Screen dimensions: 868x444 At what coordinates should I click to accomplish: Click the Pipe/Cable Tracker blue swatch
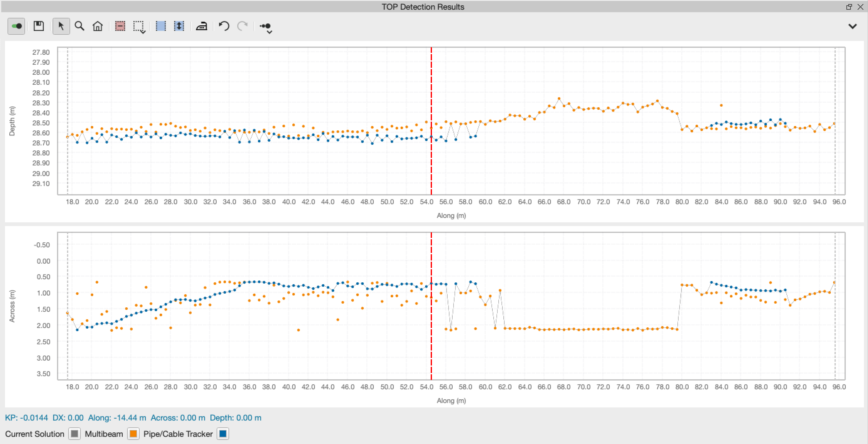(x=223, y=434)
